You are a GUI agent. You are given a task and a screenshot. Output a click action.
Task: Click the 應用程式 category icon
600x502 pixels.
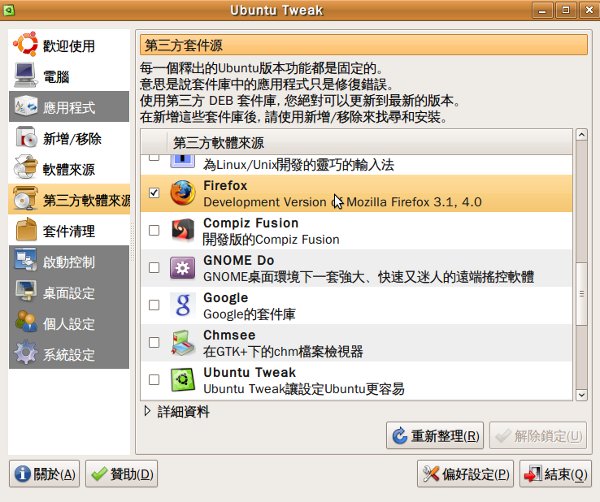tap(26, 106)
